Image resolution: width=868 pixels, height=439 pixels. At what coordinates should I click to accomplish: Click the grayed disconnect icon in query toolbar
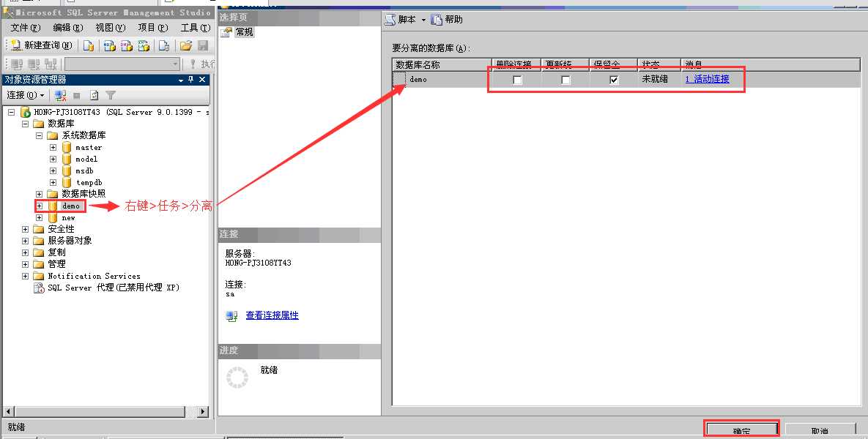[34, 64]
